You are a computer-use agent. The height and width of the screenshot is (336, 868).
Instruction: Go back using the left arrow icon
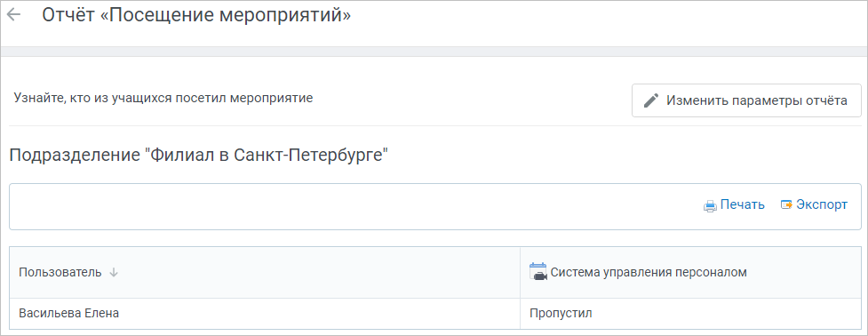point(13,15)
